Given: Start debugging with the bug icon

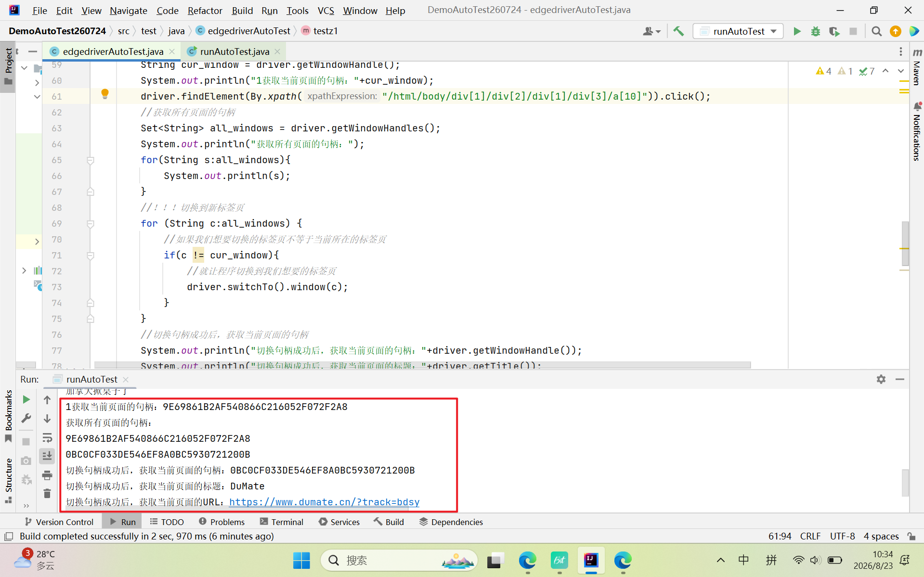Looking at the screenshot, I should tap(816, 31).
